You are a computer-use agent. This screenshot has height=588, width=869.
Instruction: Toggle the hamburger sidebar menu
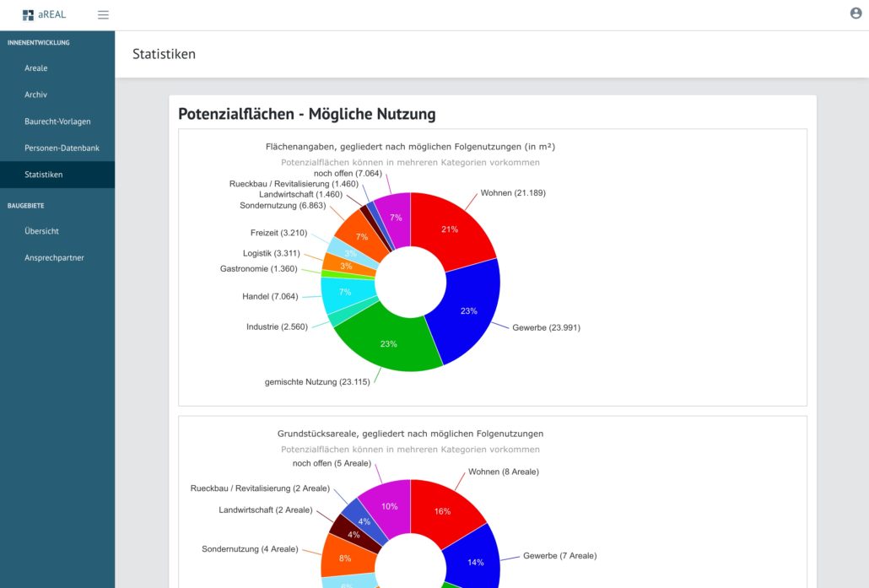click(x=103, y=15)
